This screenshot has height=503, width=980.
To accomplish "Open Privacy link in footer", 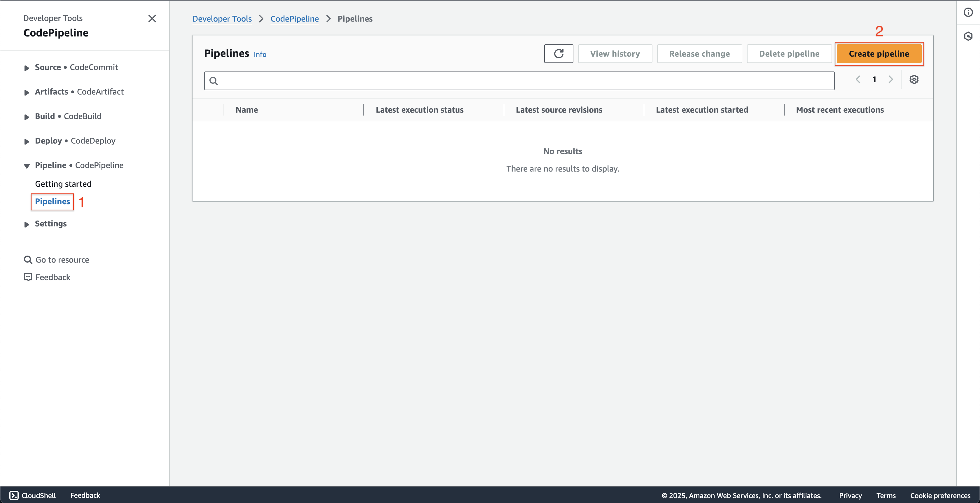I will pos(850,495).
